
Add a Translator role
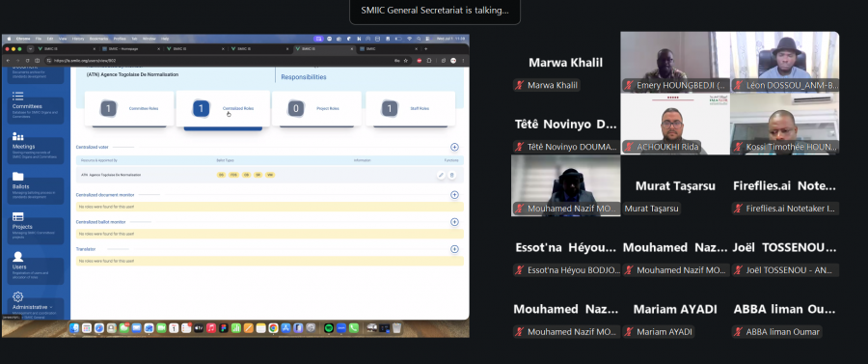tap(454, 249)
